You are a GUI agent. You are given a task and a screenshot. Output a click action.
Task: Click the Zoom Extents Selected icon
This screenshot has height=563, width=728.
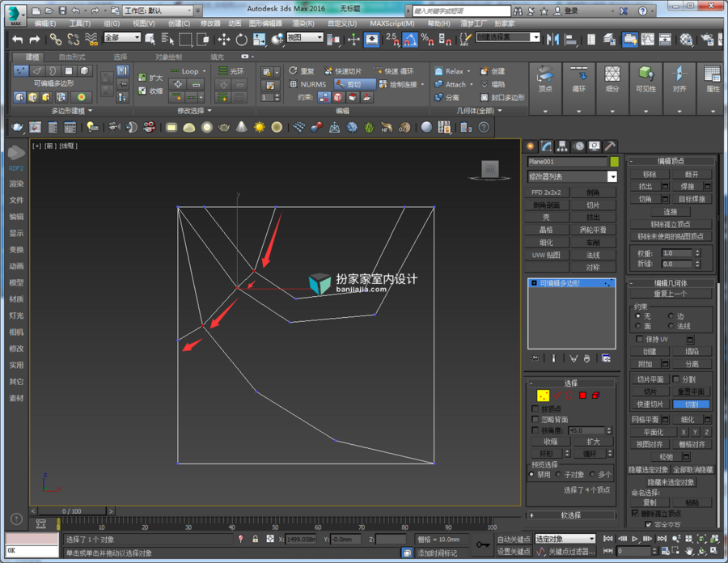coord(701,539)
